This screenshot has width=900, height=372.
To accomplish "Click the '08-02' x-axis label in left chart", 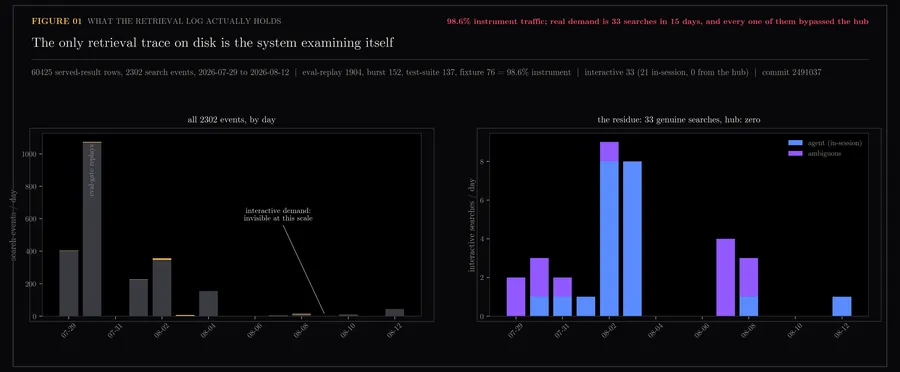I will tap(161, 331).
